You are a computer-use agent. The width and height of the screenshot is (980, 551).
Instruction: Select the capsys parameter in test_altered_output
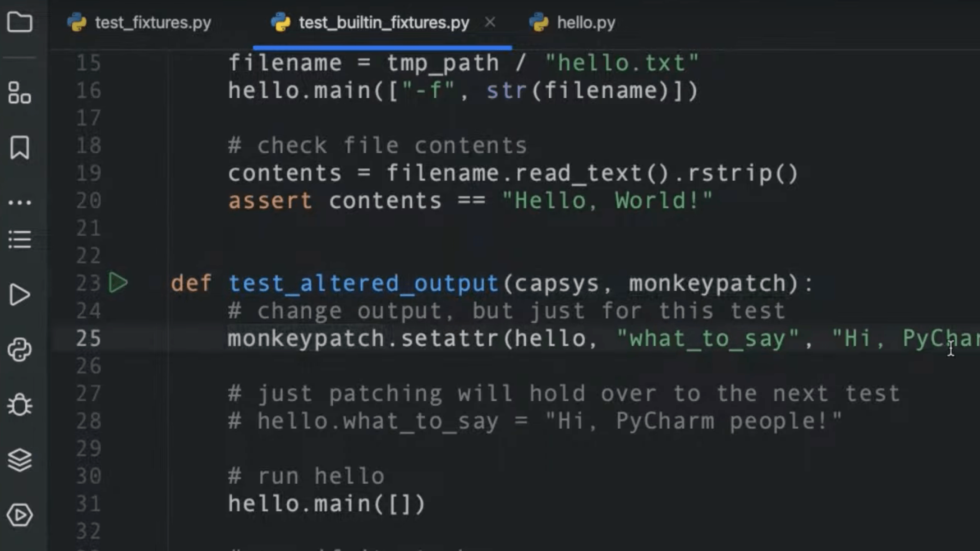click(559, 283)
